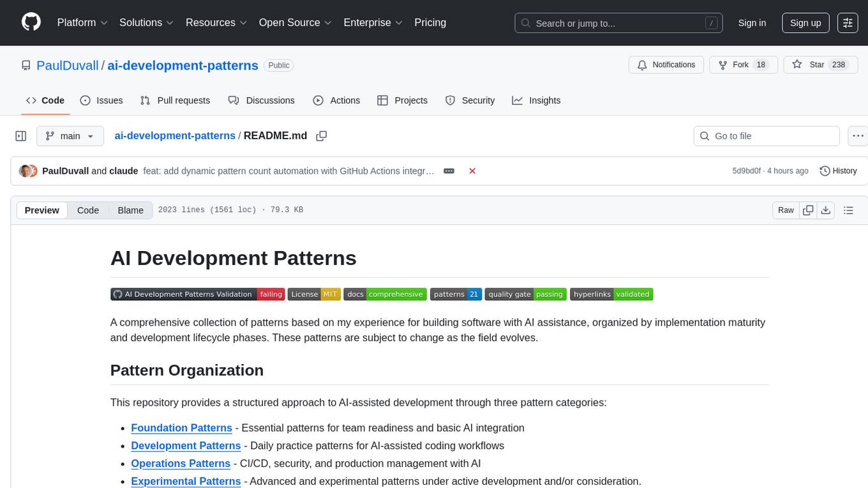Open the ai-development-patterns repository link
The image size is (868, 488).
(183, 65)
